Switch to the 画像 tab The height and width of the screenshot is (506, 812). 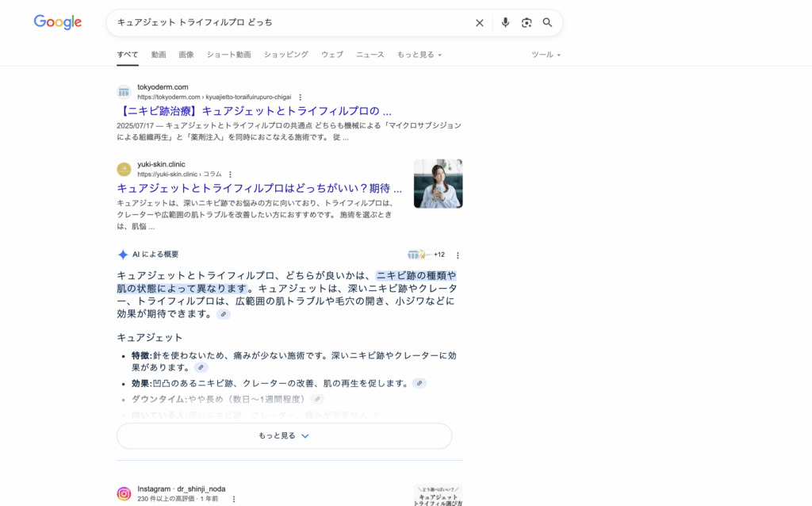point(186,55)
